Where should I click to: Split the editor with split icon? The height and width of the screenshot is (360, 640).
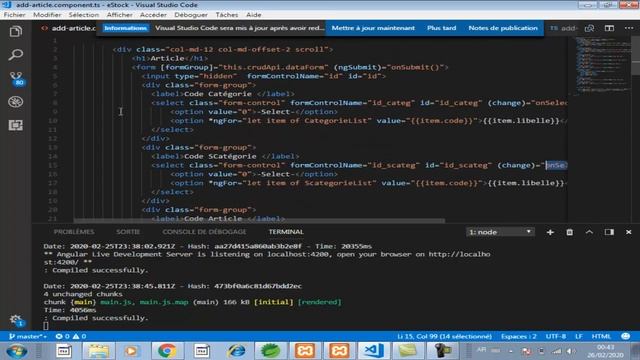tap(609, 28)
